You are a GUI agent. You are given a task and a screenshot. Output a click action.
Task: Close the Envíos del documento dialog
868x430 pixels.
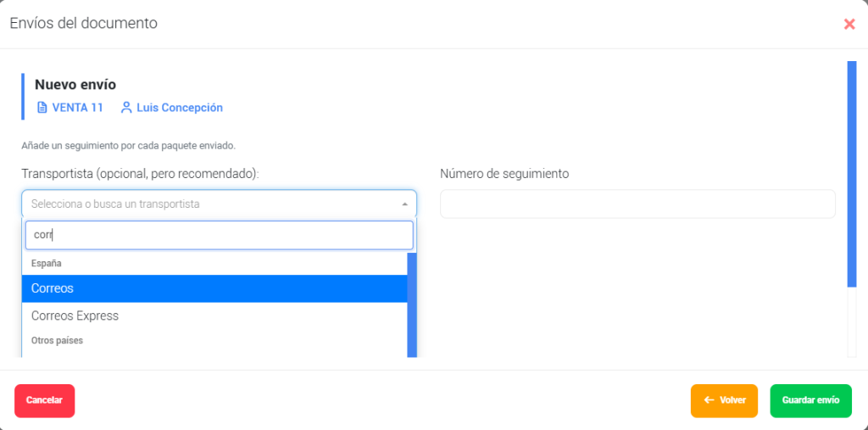point(849,24)
